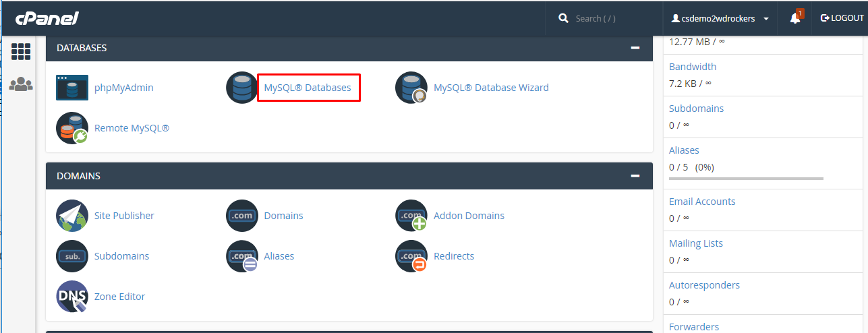Click the Redirects icon
Image resolution: width=868 pixels, height=333 pixels.
[x=411, y=256]
